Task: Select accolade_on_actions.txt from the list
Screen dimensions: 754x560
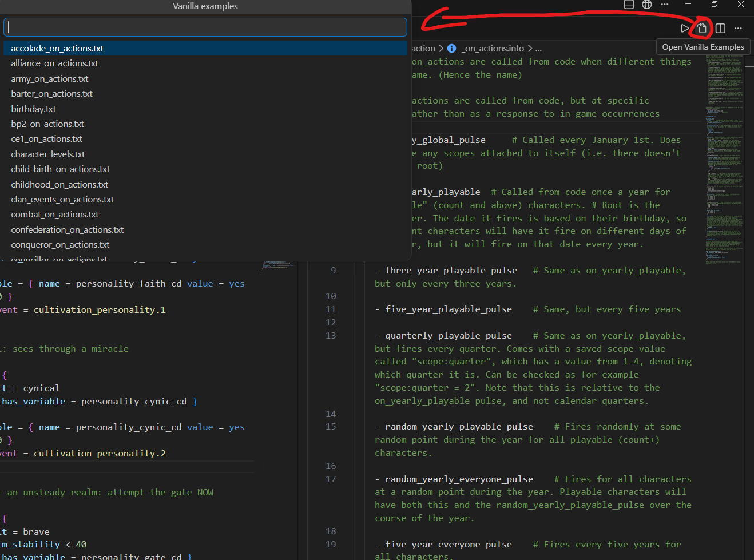Action: click(x=205, y=49)
